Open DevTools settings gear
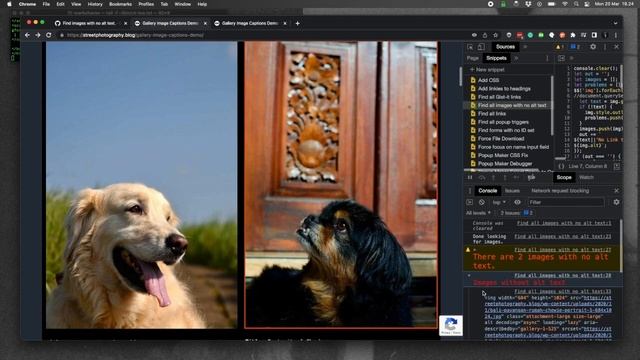Screen dimensions: 640x360 593,47
